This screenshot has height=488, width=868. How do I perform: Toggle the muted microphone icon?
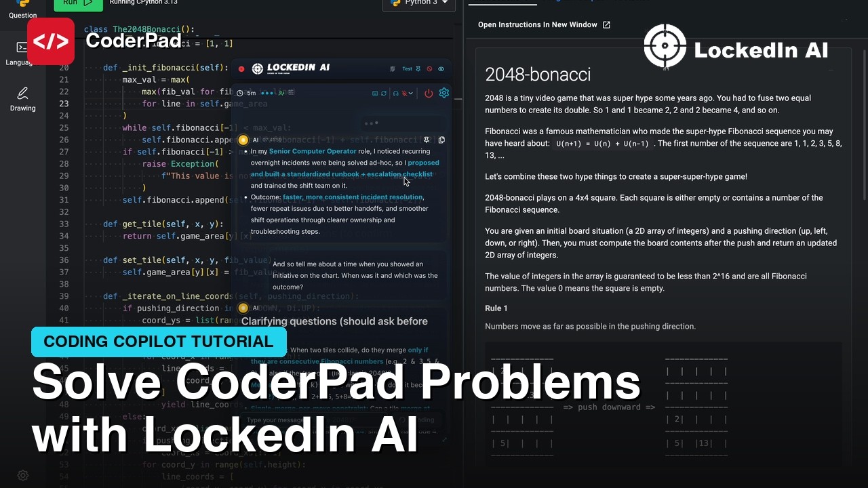(404, 93)
